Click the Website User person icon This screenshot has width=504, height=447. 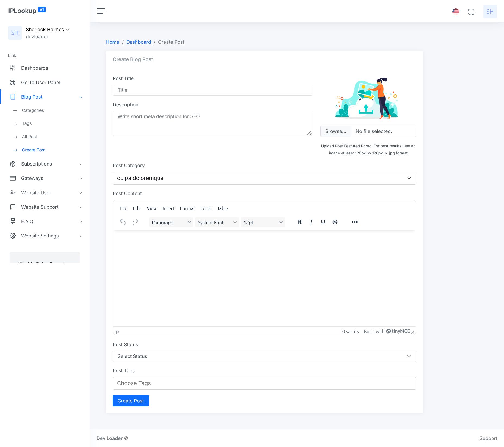[13, 193]
